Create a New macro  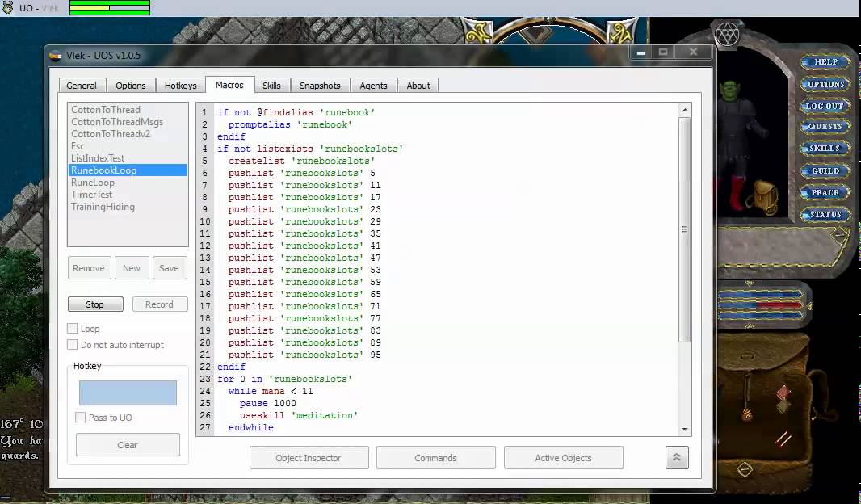132,268
